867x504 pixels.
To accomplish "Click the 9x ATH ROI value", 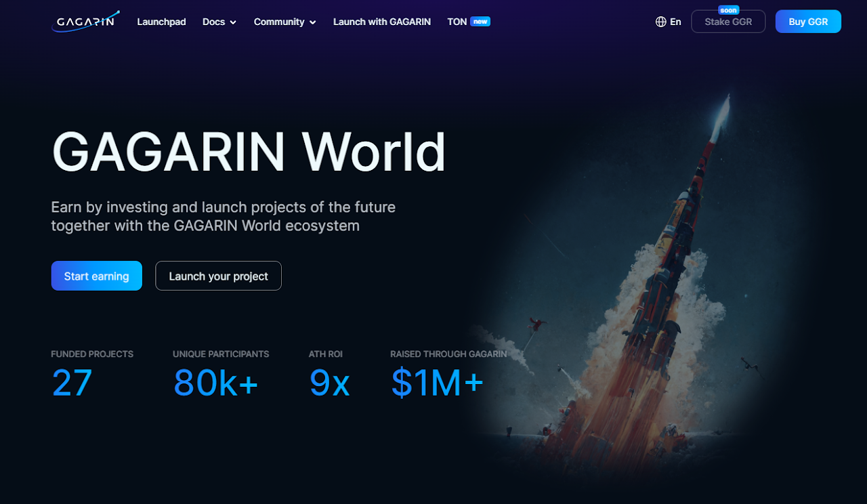I will tap(329, 383).
